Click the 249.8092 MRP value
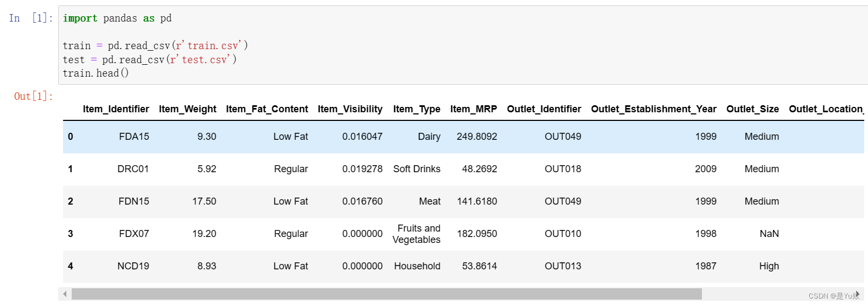Image resolution: width=868 pixels, height=305 pixels. (477, 137)
